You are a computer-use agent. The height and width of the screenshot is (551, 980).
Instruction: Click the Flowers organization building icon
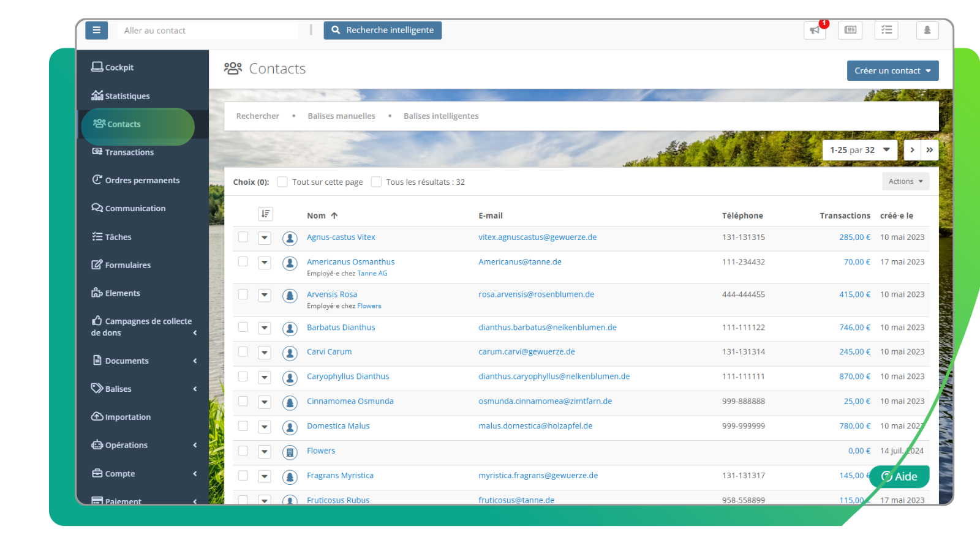pyautogui.click(x=290, y=452)
